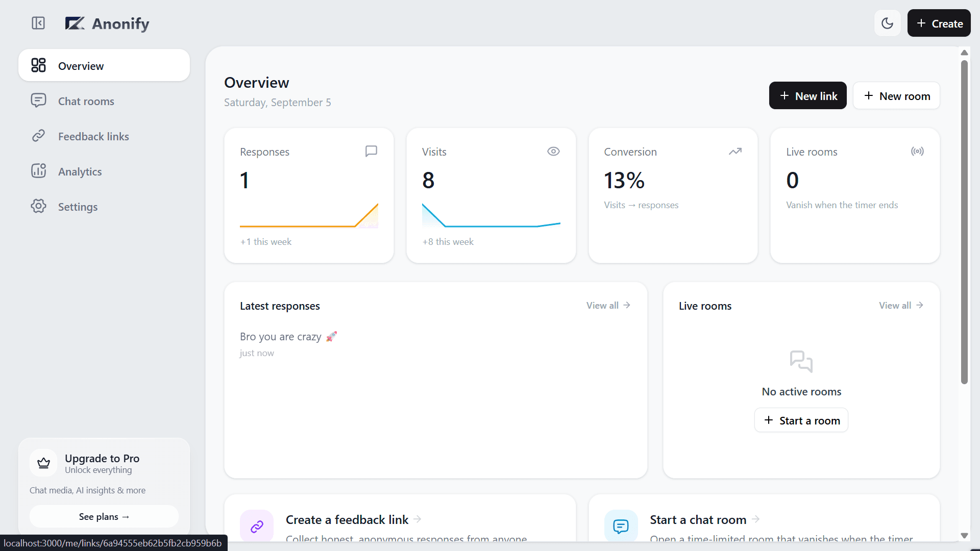The image size is (980, 551).
Task: Click the No active rooms chat icon
Action: coord(801,361)
